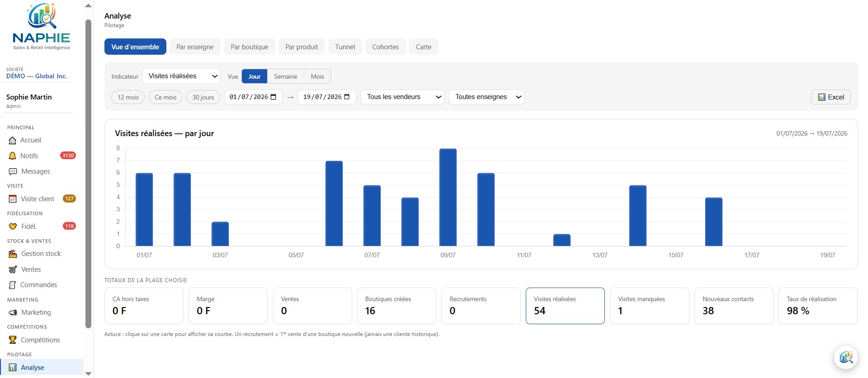The height and width of the screenshot is (378, 868).
Task: Open Accueil in the sidebar
Action: click(42, 141)
